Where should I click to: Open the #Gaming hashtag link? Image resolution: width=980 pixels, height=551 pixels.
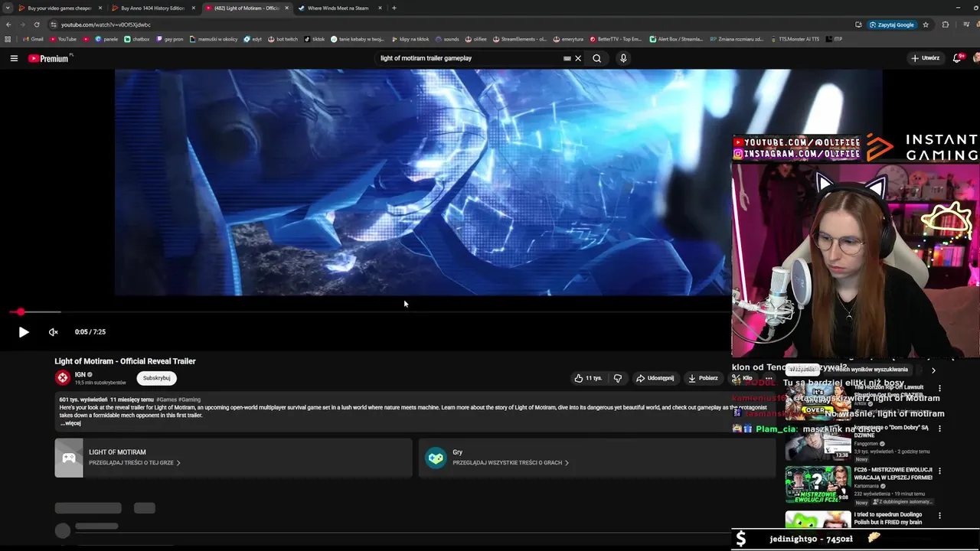(189, 399)
